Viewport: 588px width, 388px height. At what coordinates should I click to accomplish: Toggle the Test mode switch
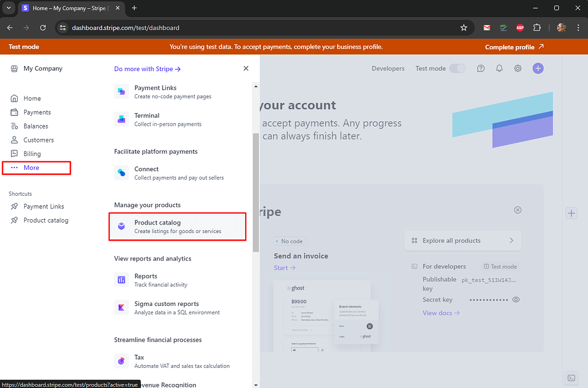point(457,68)
